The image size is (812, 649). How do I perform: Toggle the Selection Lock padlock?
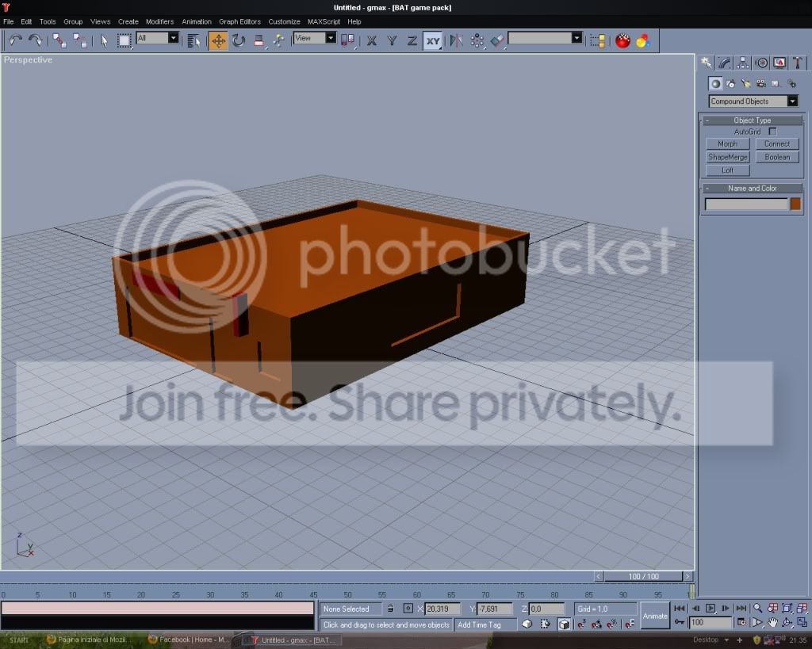pos(390,609)
